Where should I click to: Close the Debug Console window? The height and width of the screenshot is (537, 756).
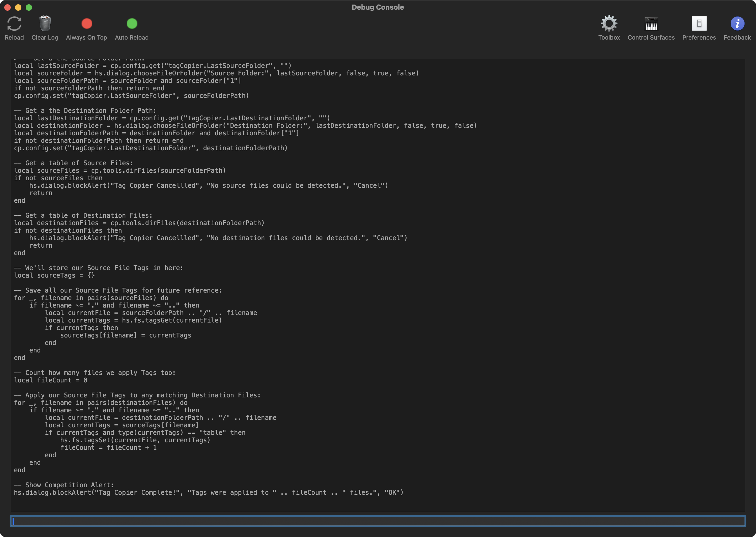pos(7,7)
